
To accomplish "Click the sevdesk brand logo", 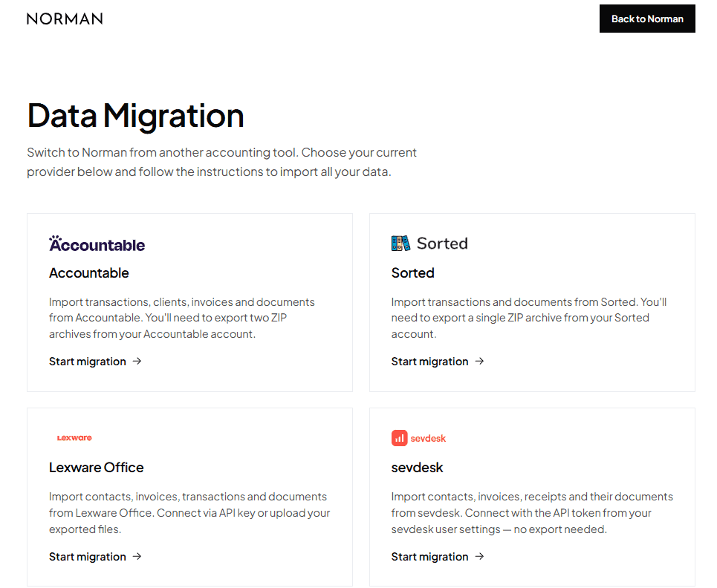I will 418,438.
